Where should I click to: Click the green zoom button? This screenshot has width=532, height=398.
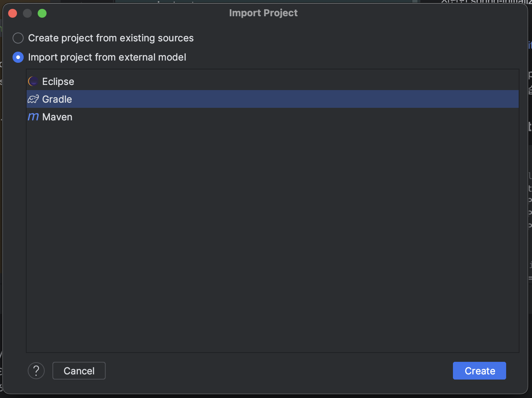tap(42, 13)
